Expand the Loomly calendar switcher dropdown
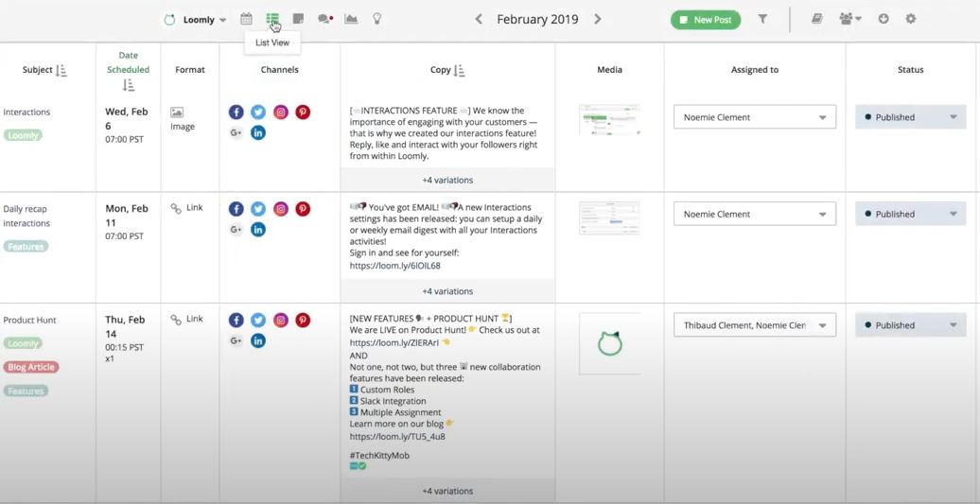This screenshot has height=504, width=980. (x=222, y=20)
